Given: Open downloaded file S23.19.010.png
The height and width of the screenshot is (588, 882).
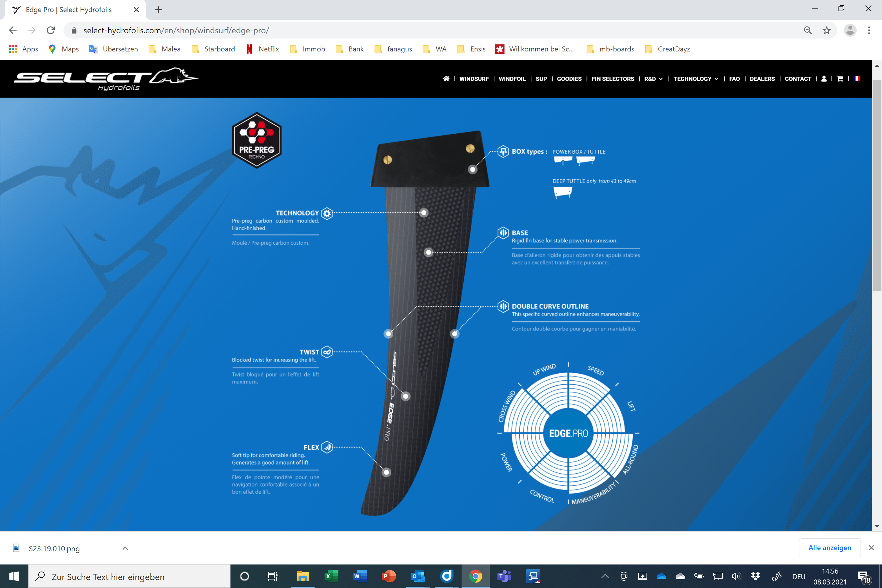Looking at the screenshot, I should point(54,548).
